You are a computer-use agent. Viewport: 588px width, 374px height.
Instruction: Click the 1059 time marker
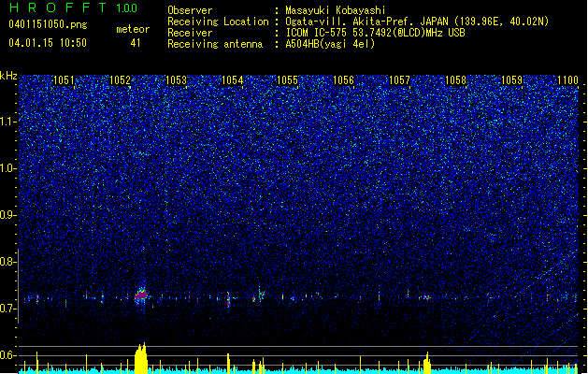511,80
